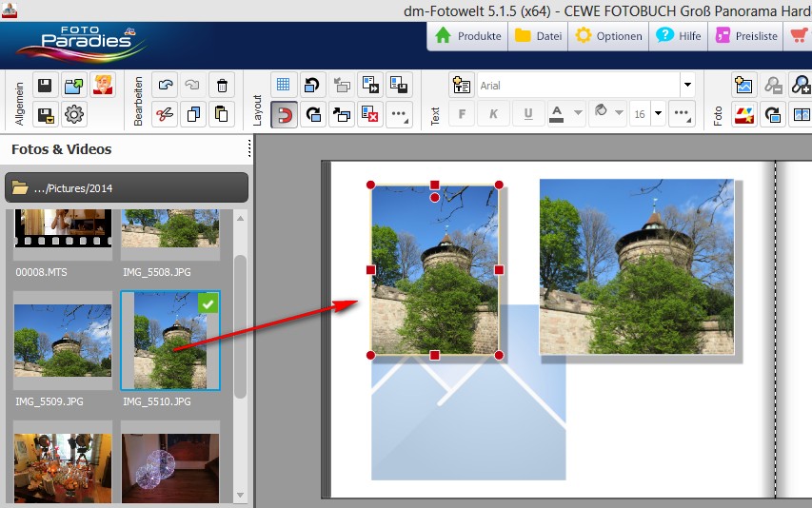Open the Optionen menu
This screenshot has height=508, width=812.
tap(609, 36)
